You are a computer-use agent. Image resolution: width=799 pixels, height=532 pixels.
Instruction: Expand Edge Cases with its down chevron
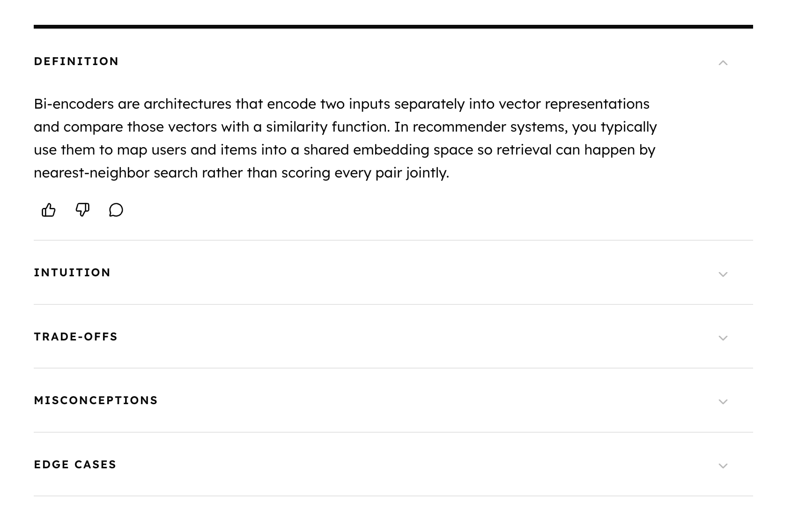[723, 466]
